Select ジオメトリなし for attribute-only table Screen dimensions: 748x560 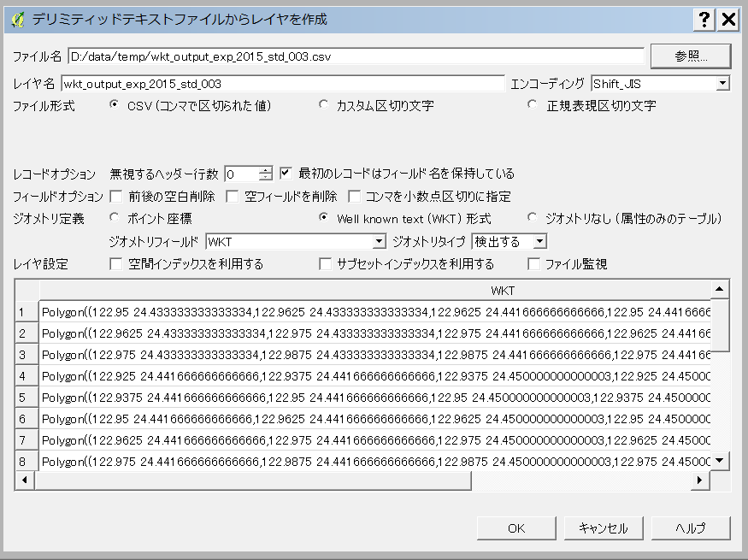(x=531, y=218)
